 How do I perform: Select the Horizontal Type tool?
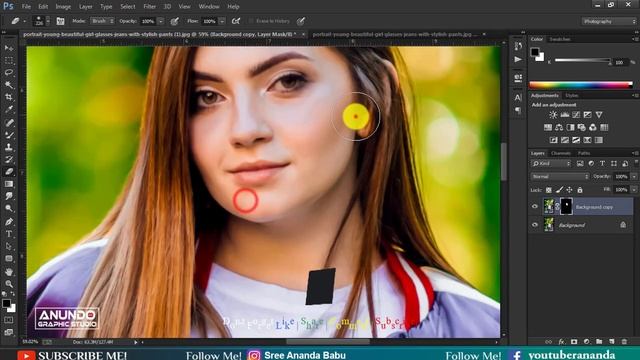pyautogui.click(x=9, y=234)
